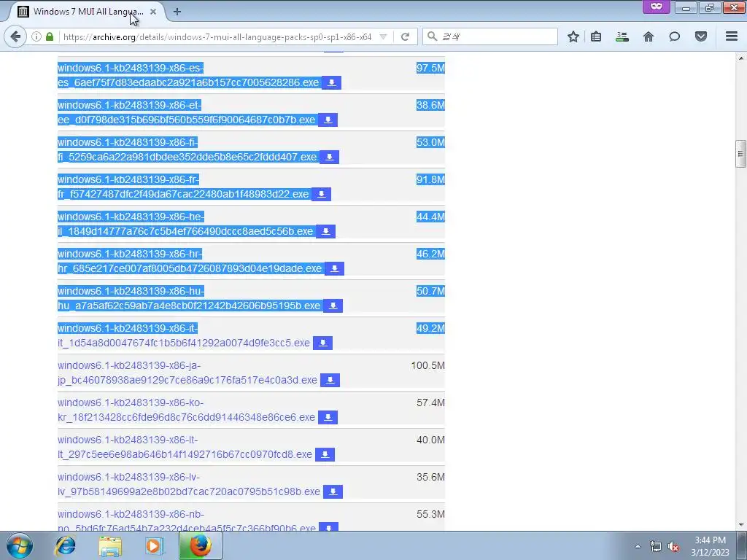Show hidden system tray icons arrow

point(638,546)
